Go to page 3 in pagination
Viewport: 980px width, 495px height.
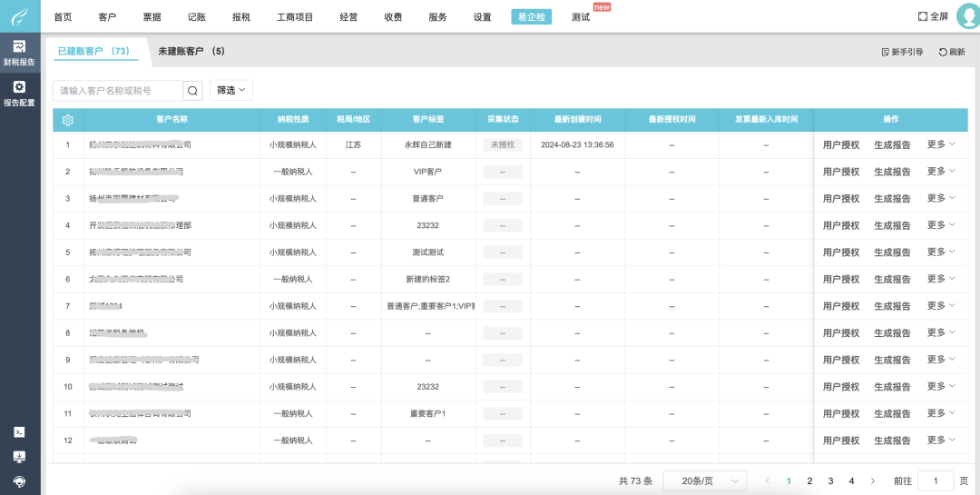pos(830,480)
